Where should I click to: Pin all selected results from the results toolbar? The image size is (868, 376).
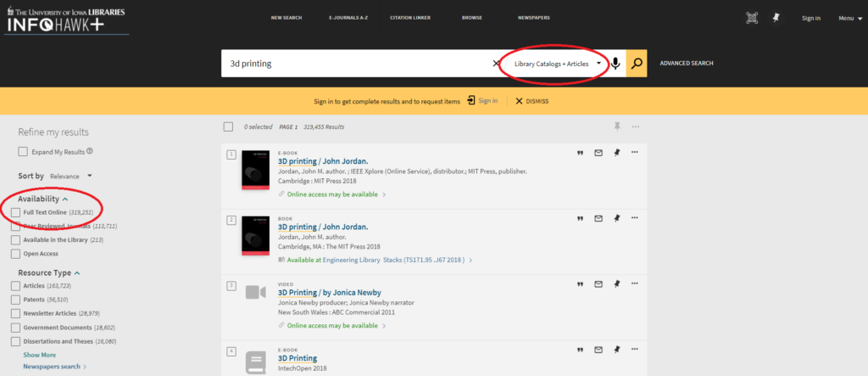(x=617, y=127)
